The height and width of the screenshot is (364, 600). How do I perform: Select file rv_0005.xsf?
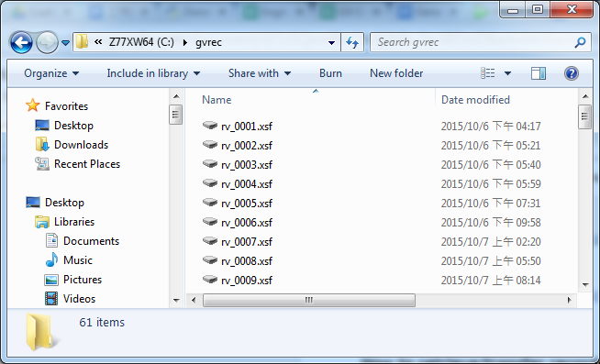point(247,203)
